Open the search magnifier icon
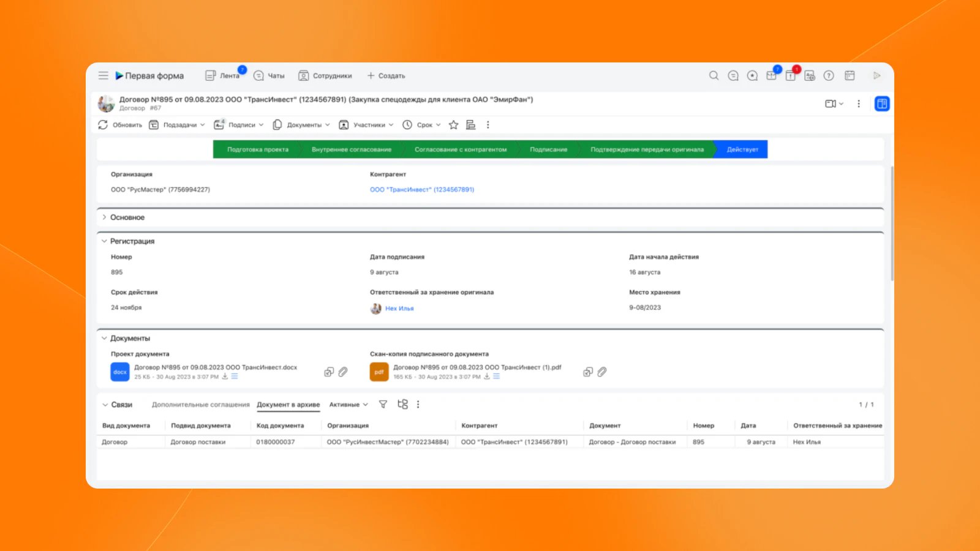Viewport: 980px width, 551px height. 714,75
